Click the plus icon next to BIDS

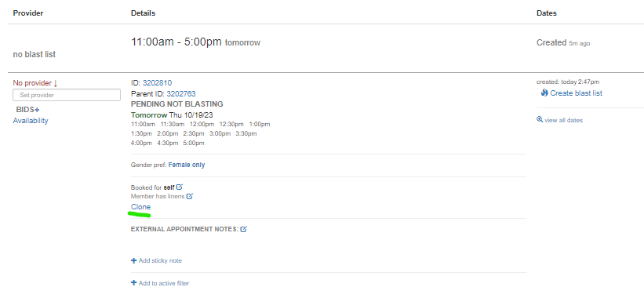(x=37, y=110)
